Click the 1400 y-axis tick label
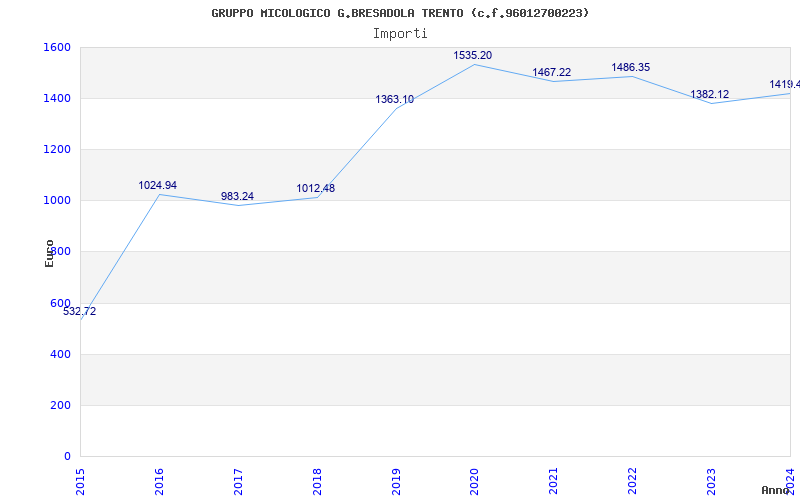 [x=57, y=98]
